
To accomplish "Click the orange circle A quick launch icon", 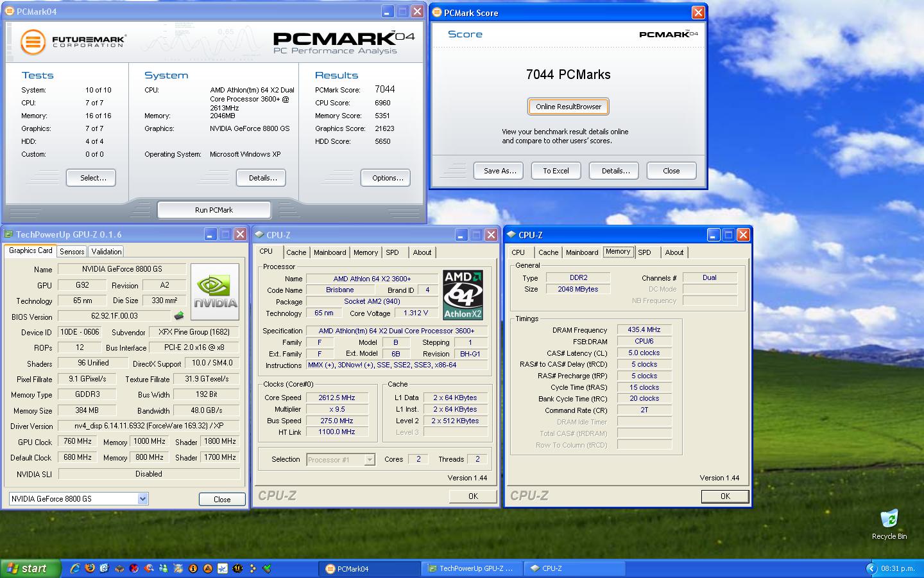I will click(208, 568).
